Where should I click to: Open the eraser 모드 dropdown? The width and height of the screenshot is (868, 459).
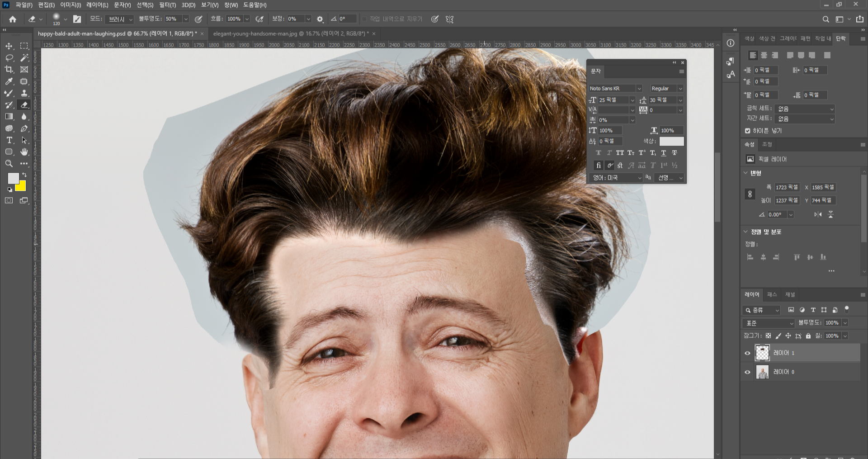coord(120,19)
